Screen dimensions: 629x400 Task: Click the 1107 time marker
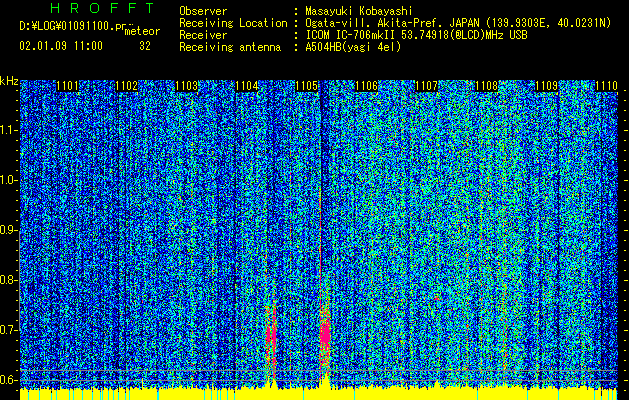pos(426,86)
